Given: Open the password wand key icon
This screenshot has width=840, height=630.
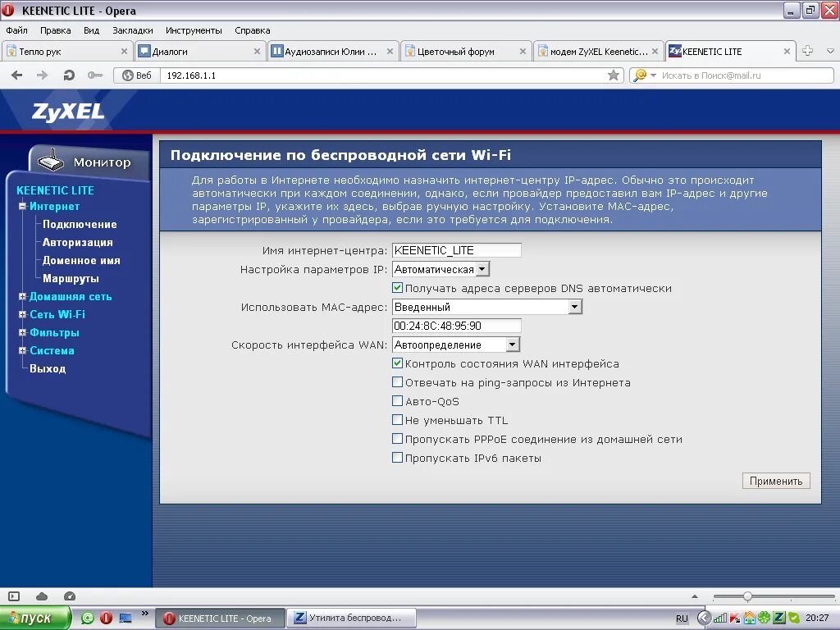Looking at the screenshot, I should coord(95,75).
